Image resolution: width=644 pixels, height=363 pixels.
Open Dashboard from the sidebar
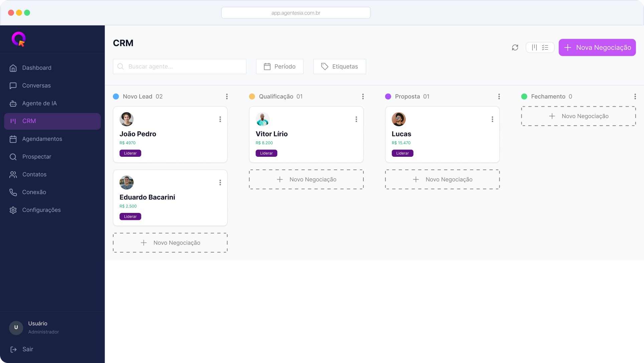[36, 68]
